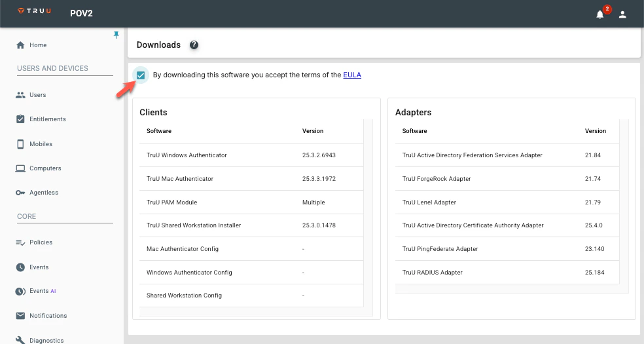Click the Computers laptop icon
Screen dimensions: 644x344
click(x=20, y=168)
